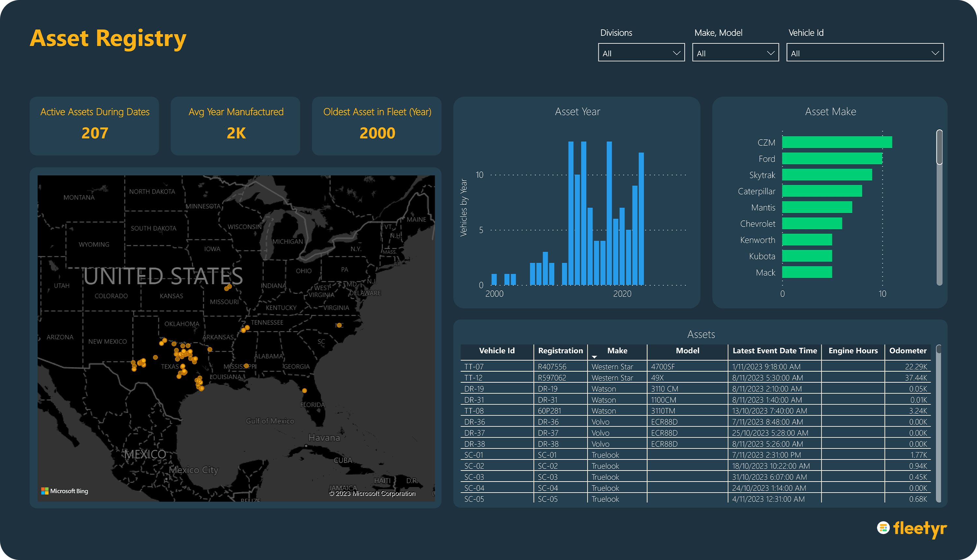Select the Kenworth bar in Asset Make
This screenshot has height=560, width=977.
[x=807, y=239]
